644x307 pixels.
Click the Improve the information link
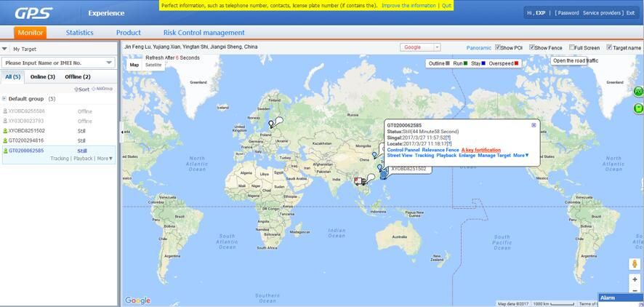coord(408,5)
